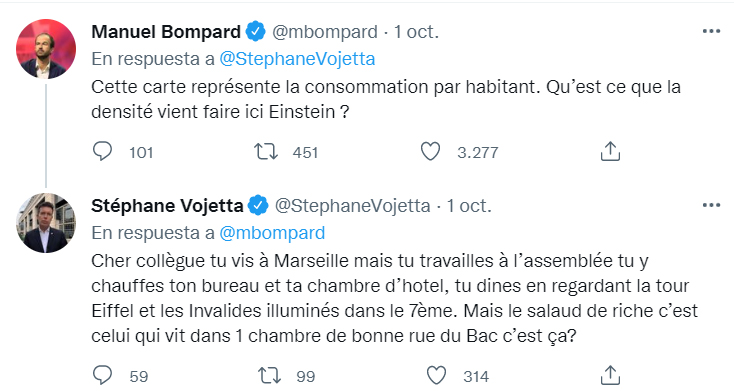Reply to Stéphane Vojetta's tweet
The height and width of the screenshot is (391, 734).
(102, 376)
